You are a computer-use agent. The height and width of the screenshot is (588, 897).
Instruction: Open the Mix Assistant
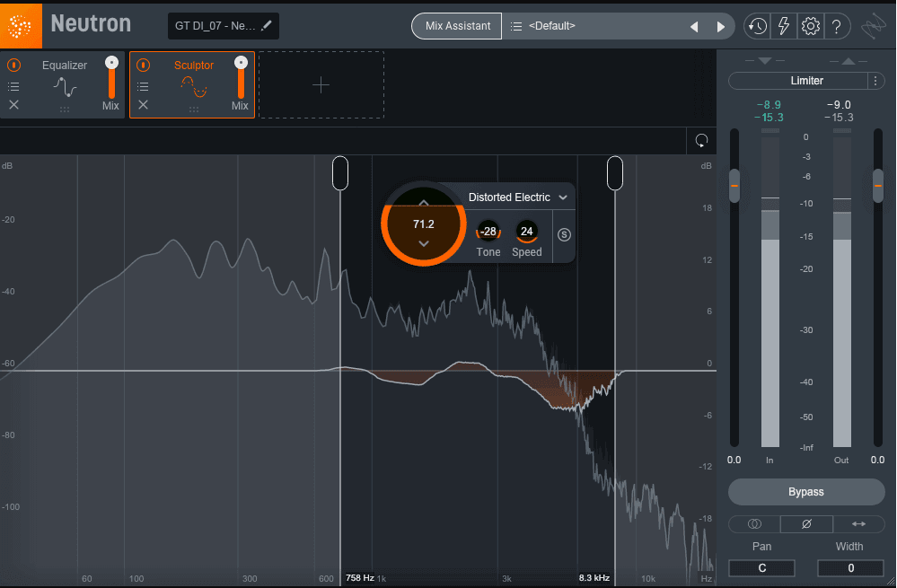coord(457,26)
